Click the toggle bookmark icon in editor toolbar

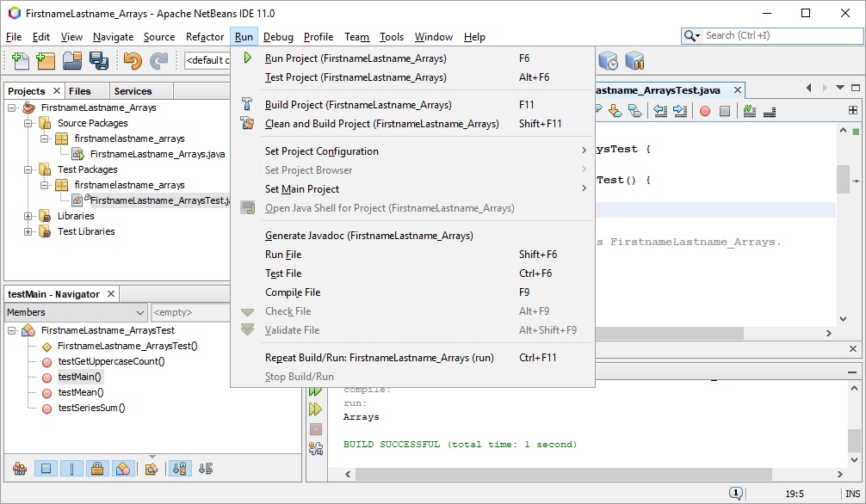click(635, 111)
